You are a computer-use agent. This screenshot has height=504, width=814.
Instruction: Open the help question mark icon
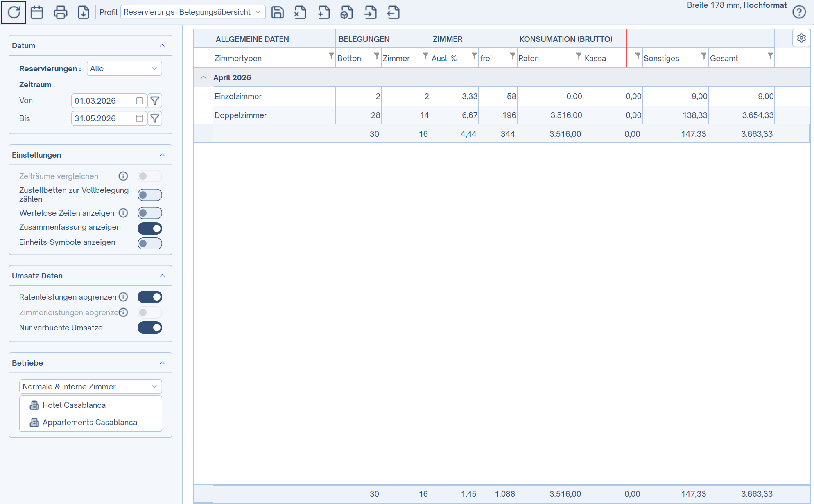pyautogui.click(x=799, y=12)
